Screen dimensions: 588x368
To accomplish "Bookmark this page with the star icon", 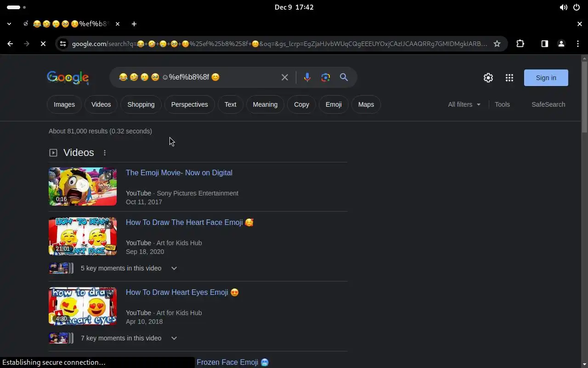I will pos(497,44).
